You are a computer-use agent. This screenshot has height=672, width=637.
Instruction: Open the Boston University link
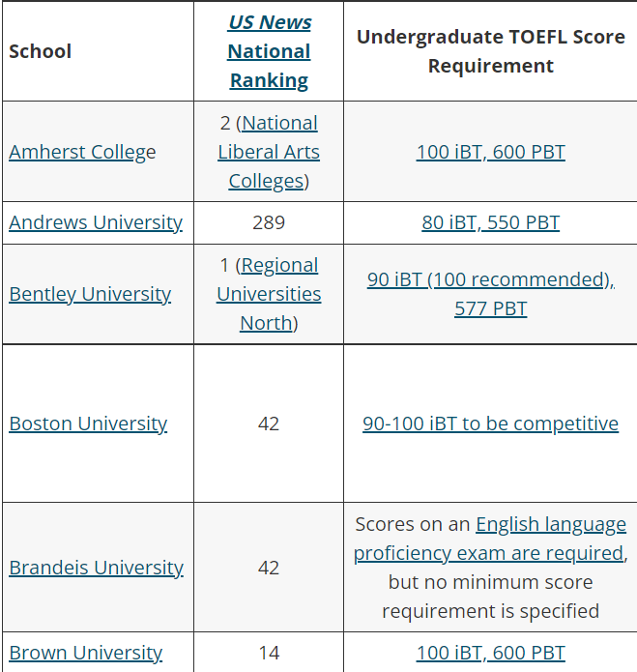click(x=88, y=424)
